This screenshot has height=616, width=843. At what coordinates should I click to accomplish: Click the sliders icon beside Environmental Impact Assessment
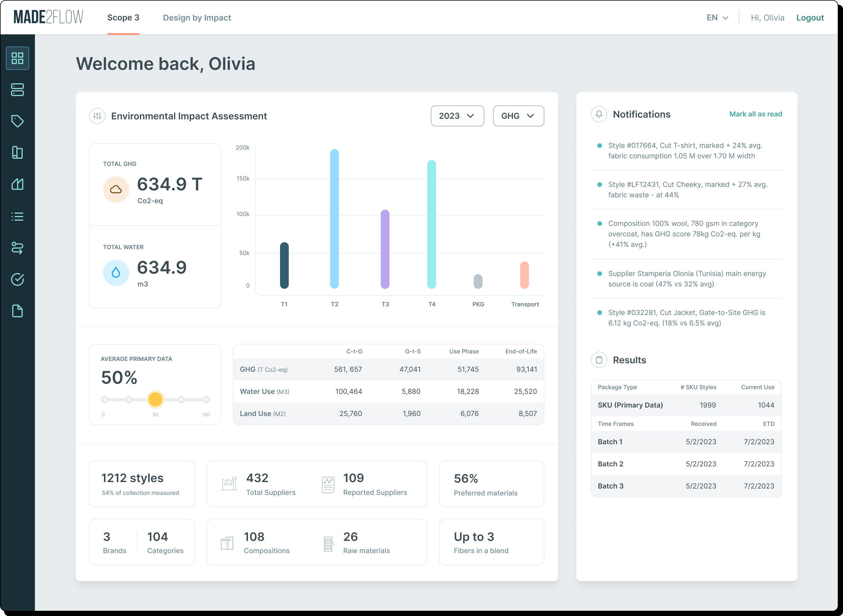coord(97,116)
